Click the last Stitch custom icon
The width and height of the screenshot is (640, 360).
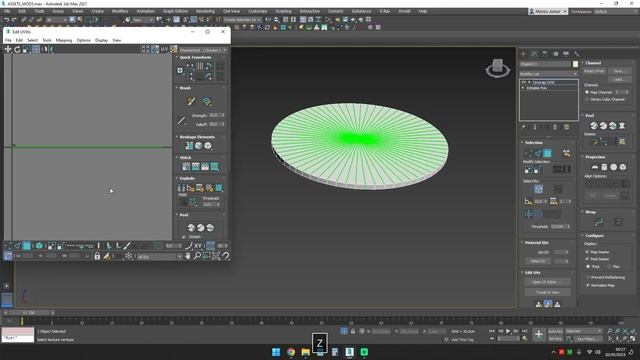[x=214, y=167]
